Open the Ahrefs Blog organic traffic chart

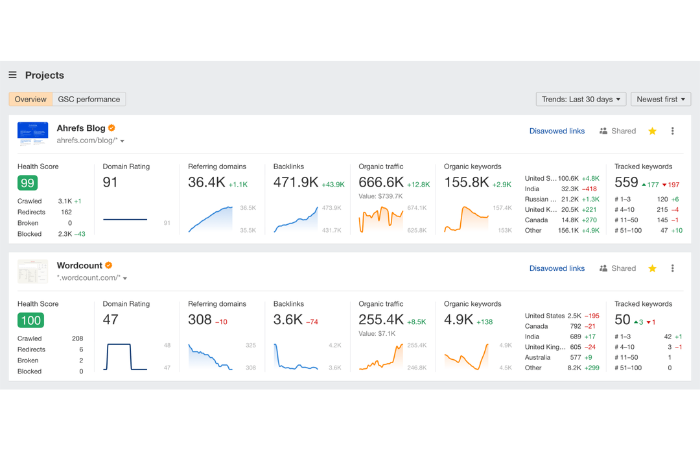click(x=381, y=219)
